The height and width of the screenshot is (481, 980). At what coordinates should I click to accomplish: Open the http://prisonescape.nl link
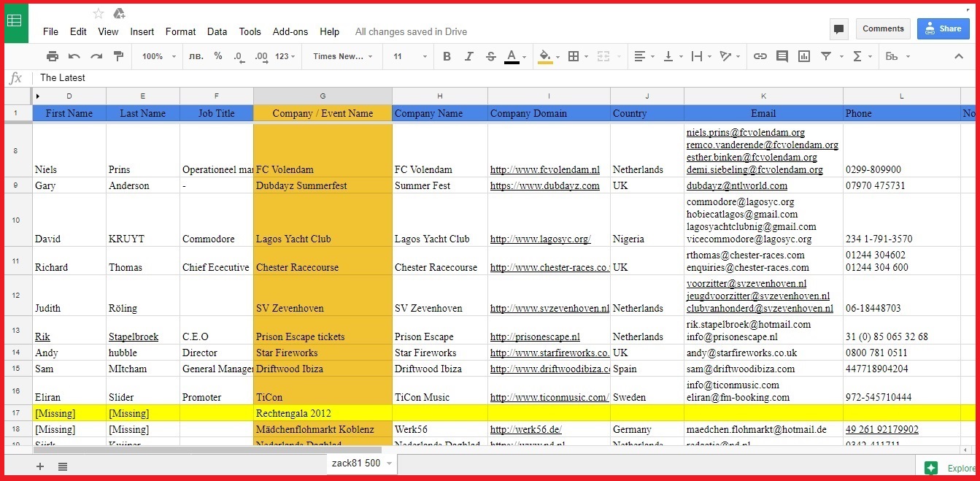click(x=535, y=336)
